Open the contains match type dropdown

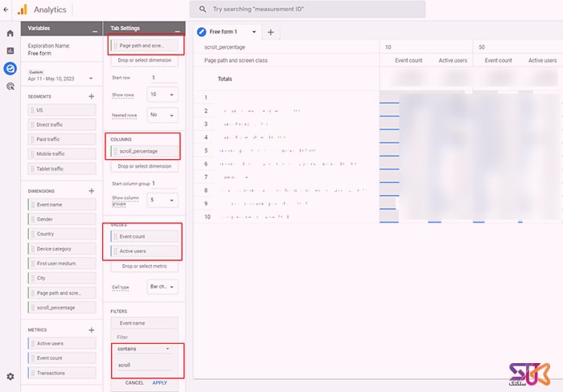point(144,349)
